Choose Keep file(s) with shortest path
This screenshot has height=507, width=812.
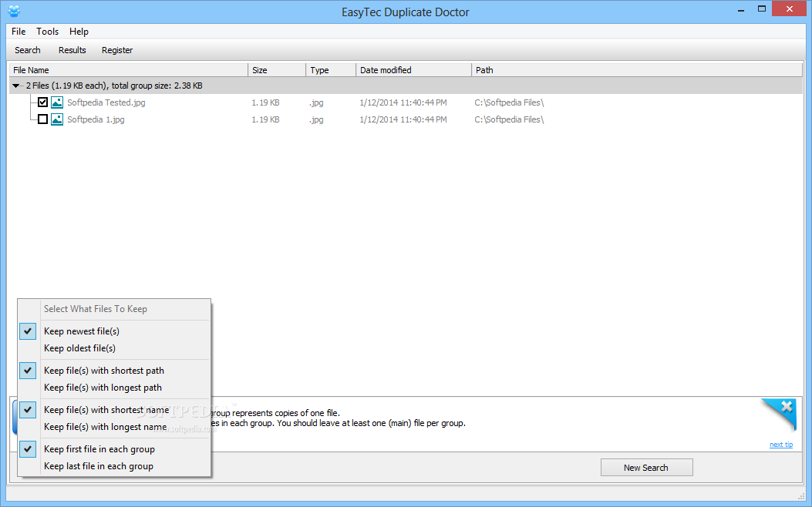(114, 371)
